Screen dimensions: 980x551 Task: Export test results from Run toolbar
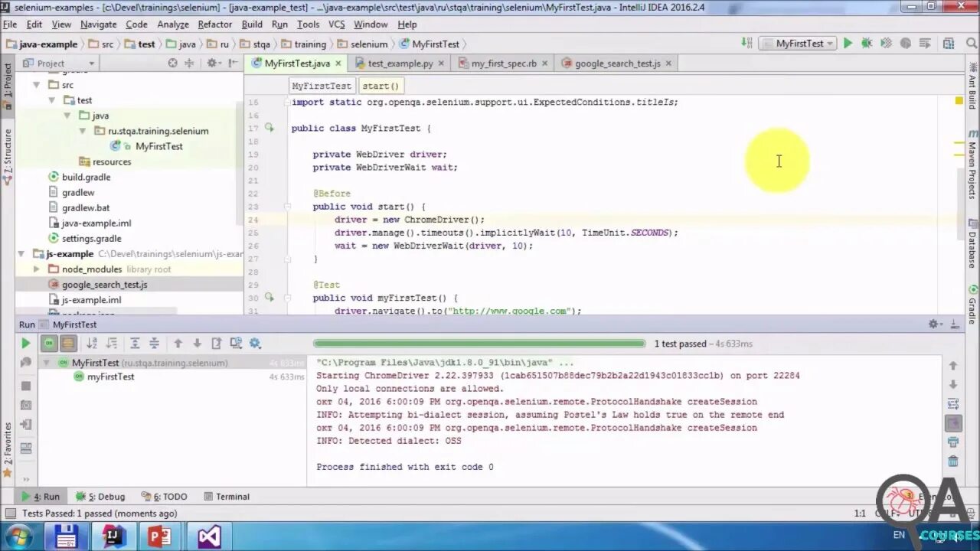click(217, 344)
